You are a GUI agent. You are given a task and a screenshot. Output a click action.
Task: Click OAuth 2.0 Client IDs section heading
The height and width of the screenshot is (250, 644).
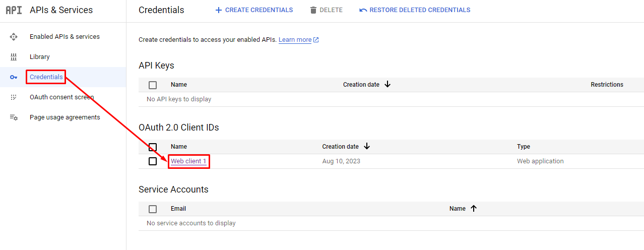pyautogui.click(x=179, y=128)
